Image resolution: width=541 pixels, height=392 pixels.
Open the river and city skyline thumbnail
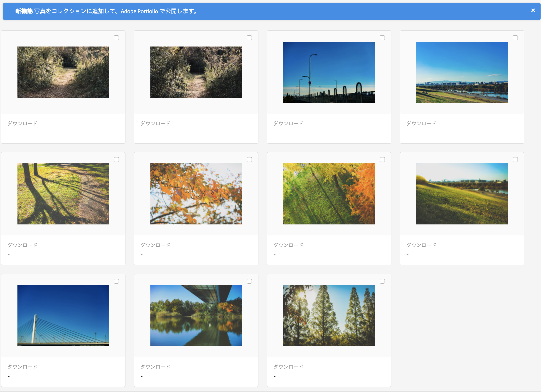click(x=462, y=72)
